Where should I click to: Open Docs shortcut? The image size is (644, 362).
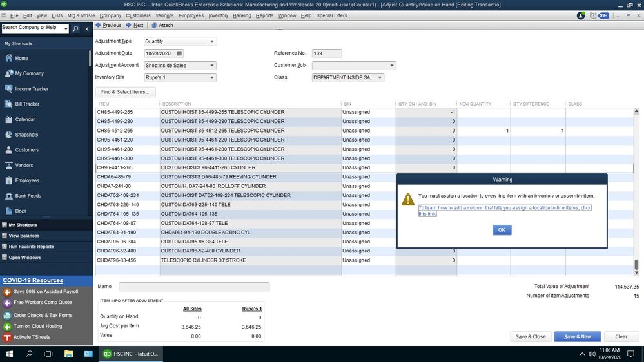pyautogui.click(x=21, y=211)
